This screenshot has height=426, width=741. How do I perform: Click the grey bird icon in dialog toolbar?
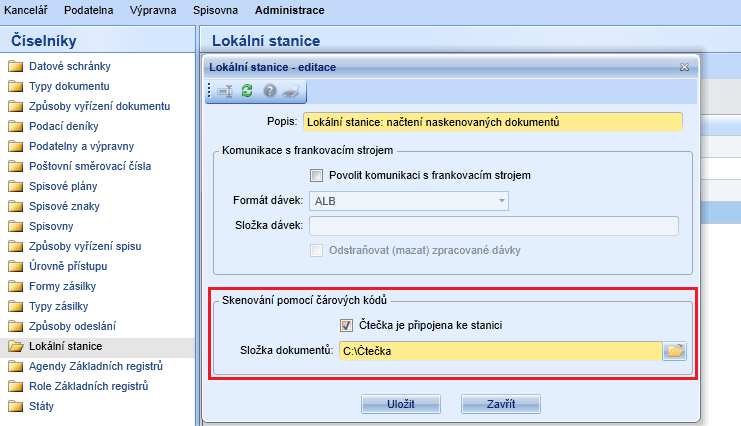click(291, 91)
